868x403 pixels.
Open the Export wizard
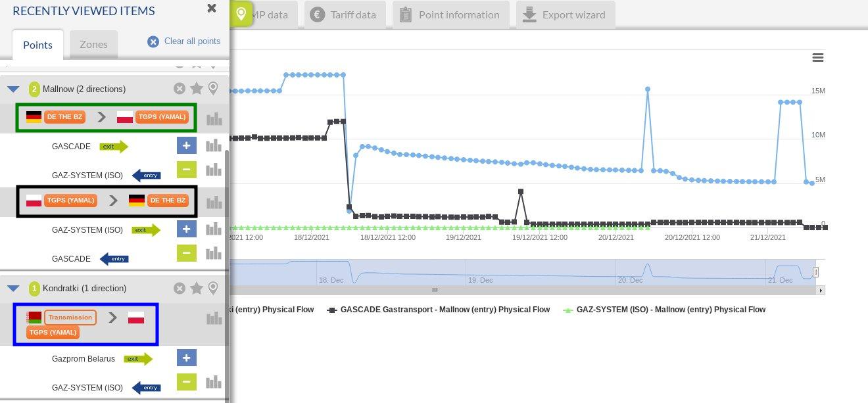566,14
